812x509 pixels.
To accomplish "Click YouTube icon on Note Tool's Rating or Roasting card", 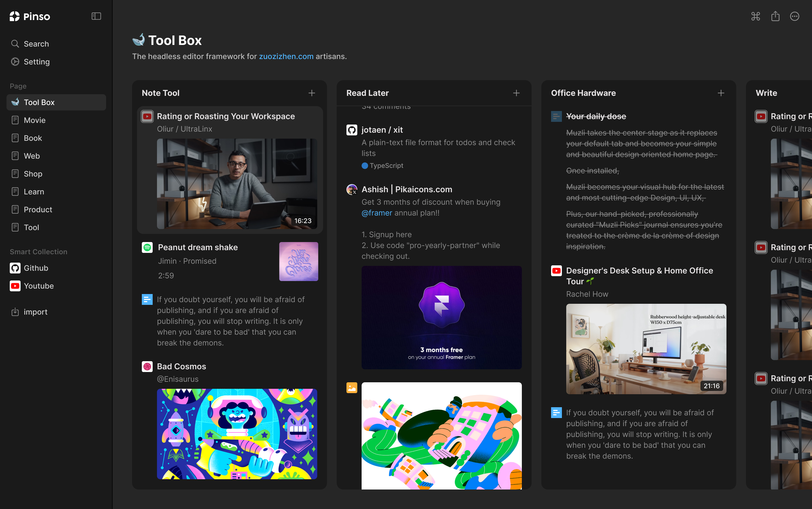I will tap(147, 116).
